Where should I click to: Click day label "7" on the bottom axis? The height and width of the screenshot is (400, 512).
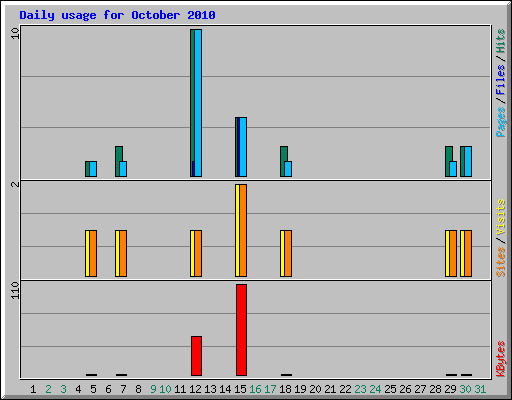tap(123, 389)
